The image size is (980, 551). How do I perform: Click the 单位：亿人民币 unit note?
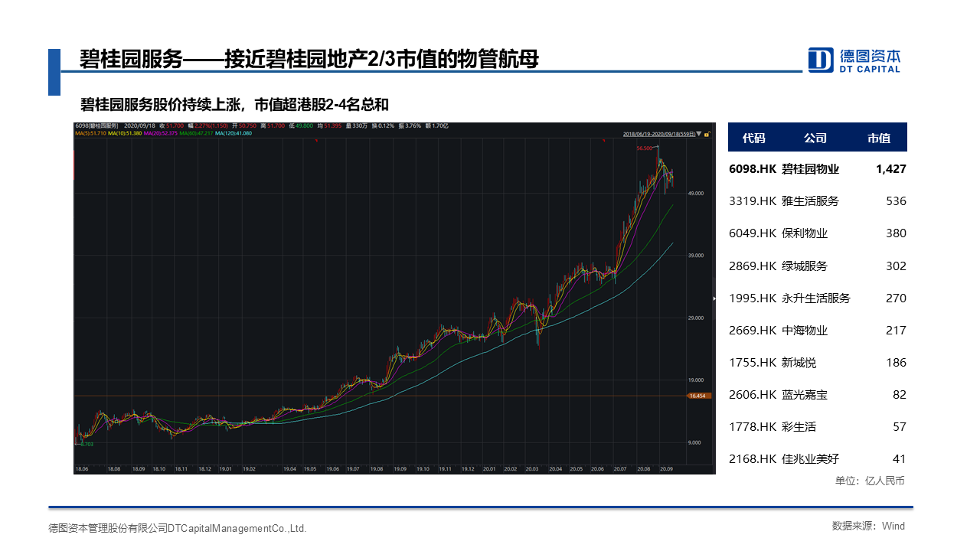[870, 481]
